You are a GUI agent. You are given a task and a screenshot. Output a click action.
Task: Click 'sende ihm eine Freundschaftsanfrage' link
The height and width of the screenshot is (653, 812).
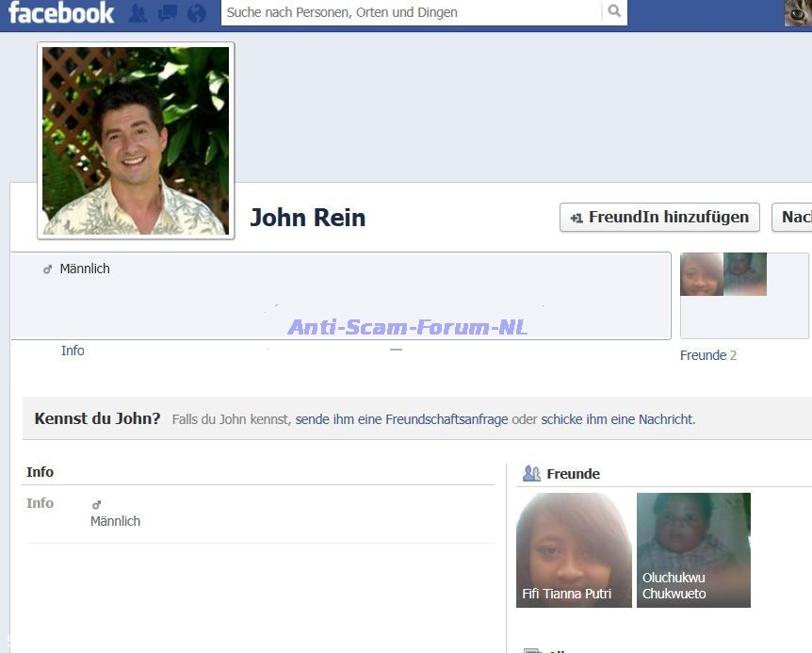401,419
